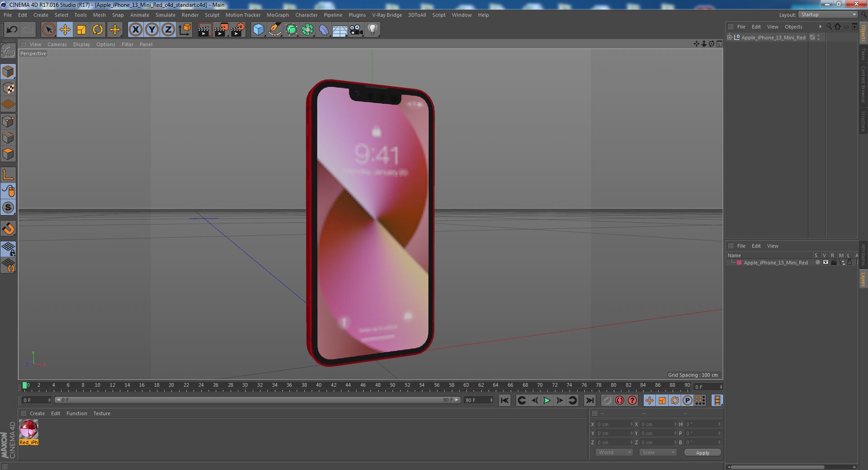Toggle X axis lock
Image resolution: width=868 pixels, height=470 pixels.
click(135, 30)
